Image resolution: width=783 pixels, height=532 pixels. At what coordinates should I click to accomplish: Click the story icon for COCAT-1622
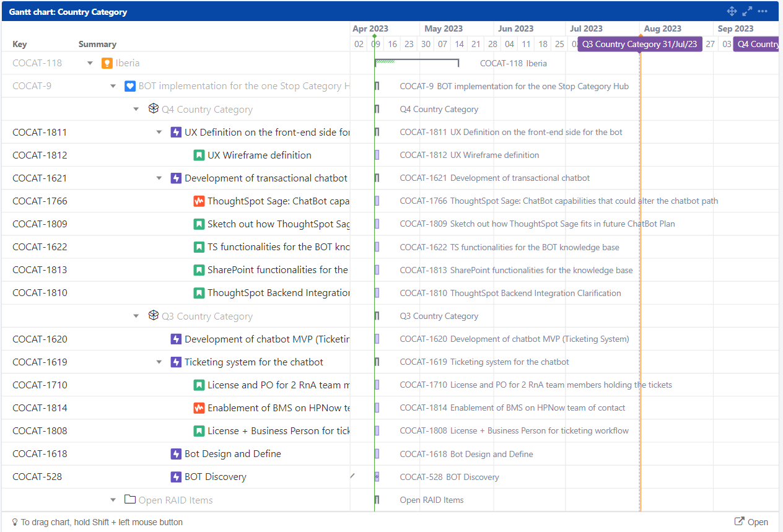tap(199, 246)
